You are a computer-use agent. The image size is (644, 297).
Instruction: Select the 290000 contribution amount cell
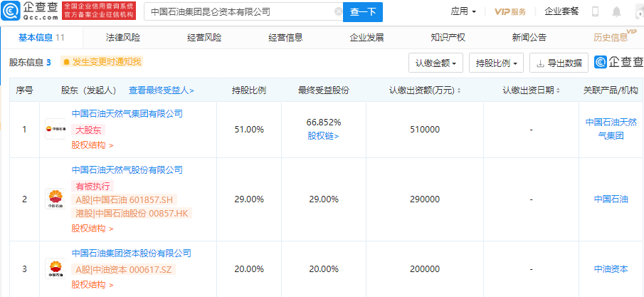425,199
